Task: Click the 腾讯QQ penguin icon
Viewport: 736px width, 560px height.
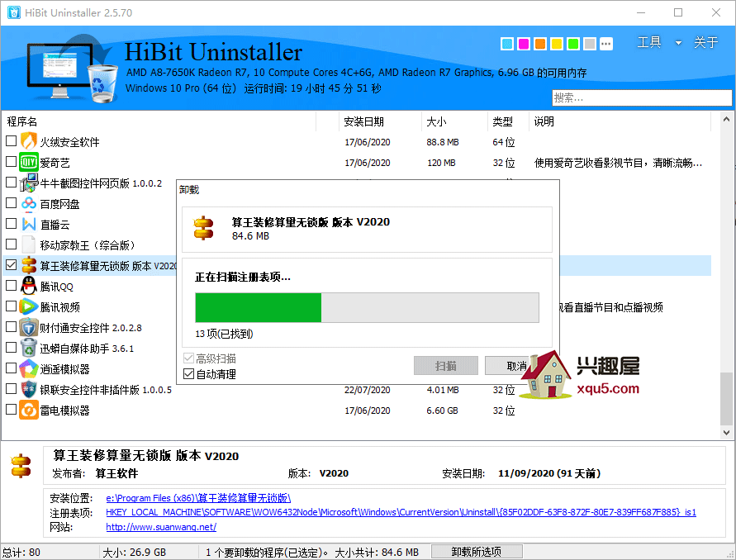Action: click(x=29, y=287)
